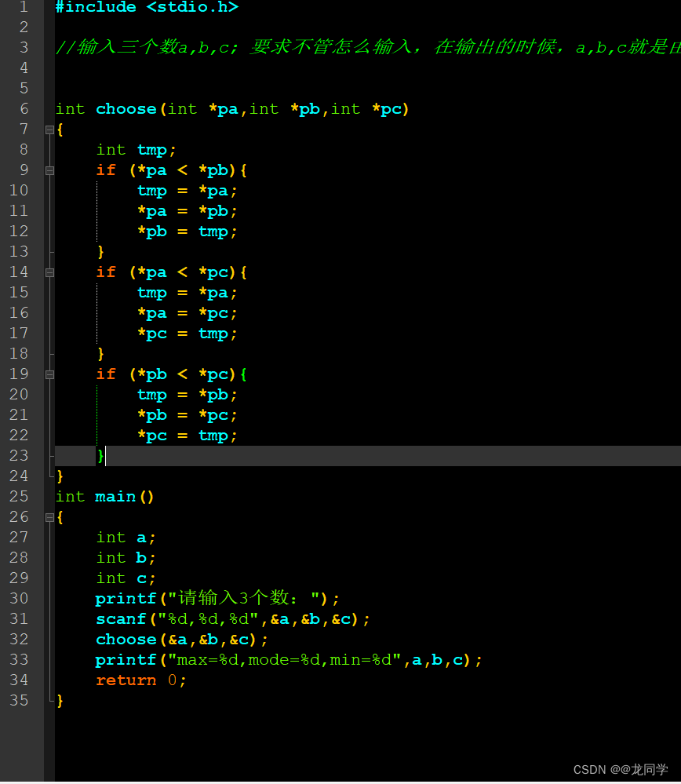681x784 pixels.
Task: Click the 'int main()' declaration
Action: tap(104, 497)
